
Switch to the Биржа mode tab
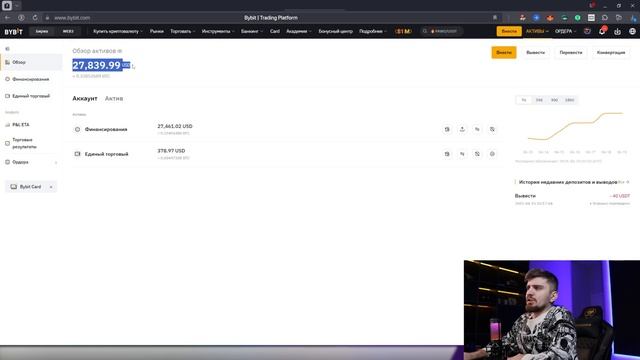click(x=42, y=31)
